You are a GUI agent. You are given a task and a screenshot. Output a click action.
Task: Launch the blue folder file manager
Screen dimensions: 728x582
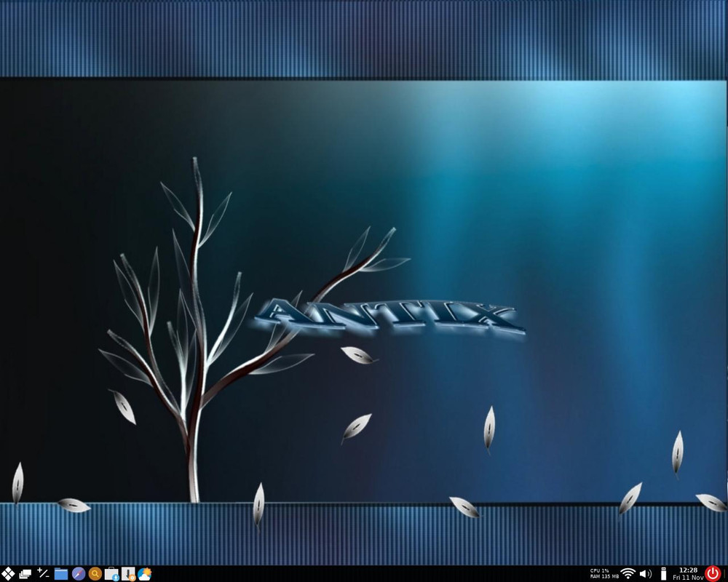tap(61, 574)
